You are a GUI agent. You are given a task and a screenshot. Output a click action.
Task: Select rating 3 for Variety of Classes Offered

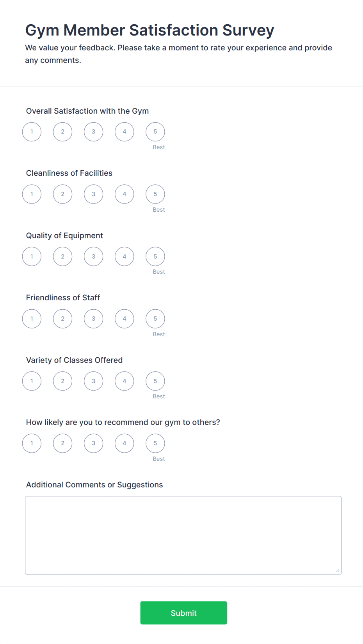point(93,381)
